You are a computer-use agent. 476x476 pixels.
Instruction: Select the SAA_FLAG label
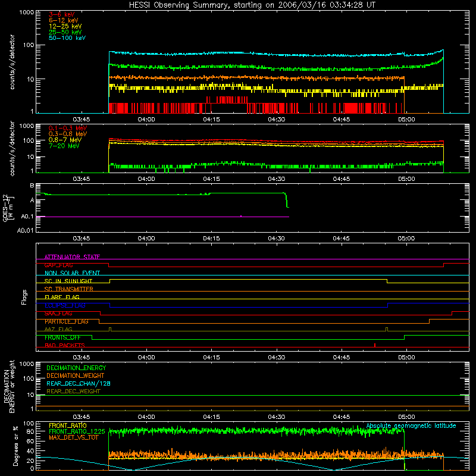point(58,314)
